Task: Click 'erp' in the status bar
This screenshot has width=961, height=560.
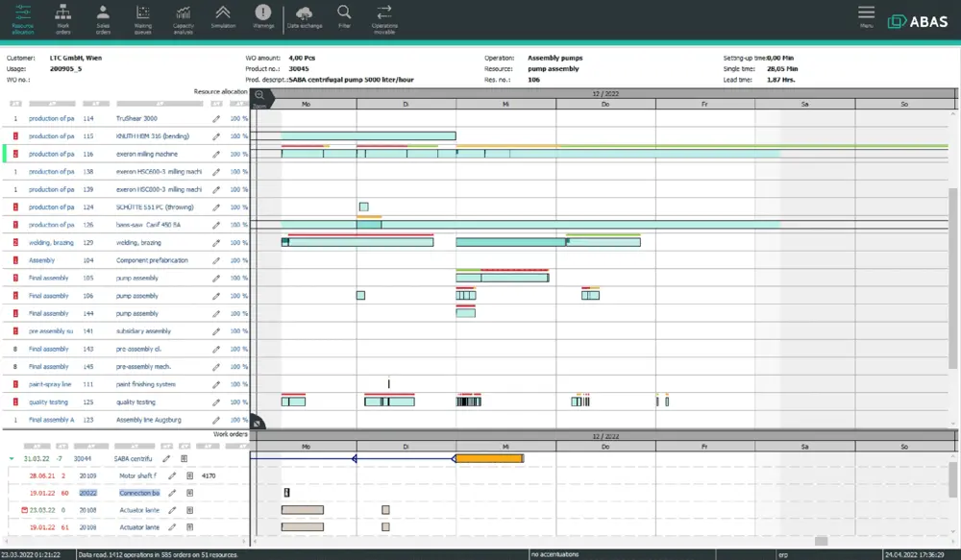Action: [783, 554]
